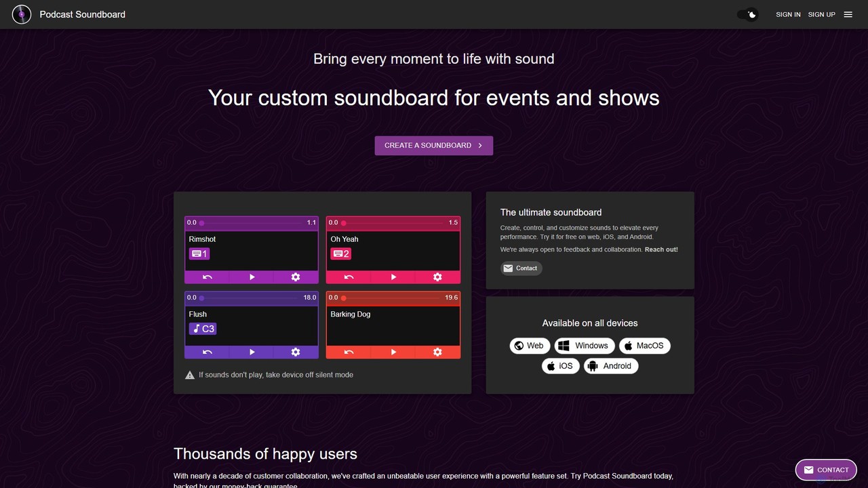The height and width of the screenshot is (488, 868).
Task: Play the Flush sound
Action: (252, 352)
